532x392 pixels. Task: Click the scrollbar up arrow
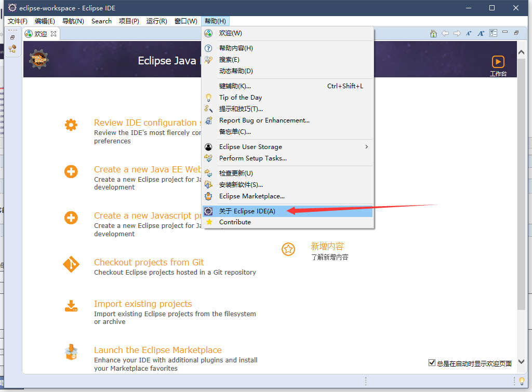point(522,52)
